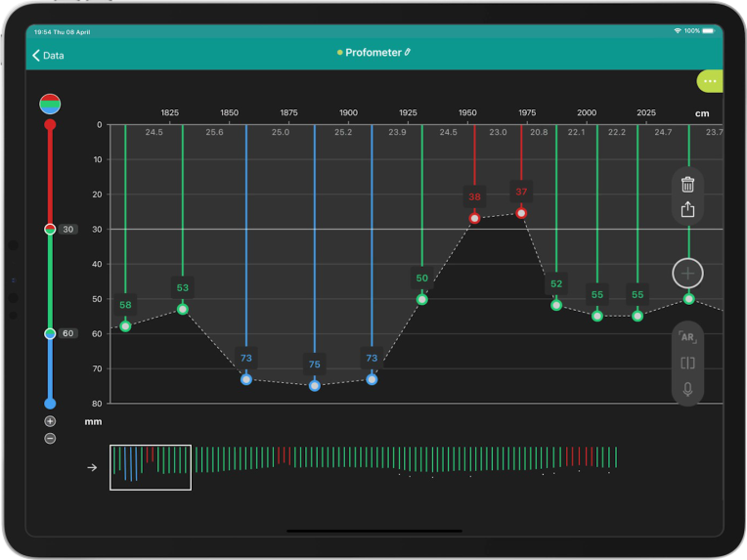Click the 60 threshold label
The width and height of the screenshot is (747, 560).
point(68,333)
